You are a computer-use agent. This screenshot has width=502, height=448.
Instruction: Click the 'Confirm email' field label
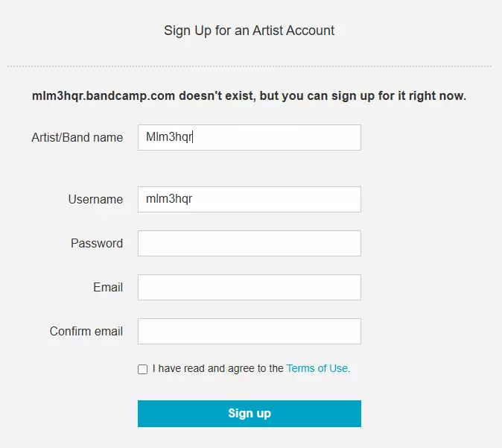coord(86,331)
